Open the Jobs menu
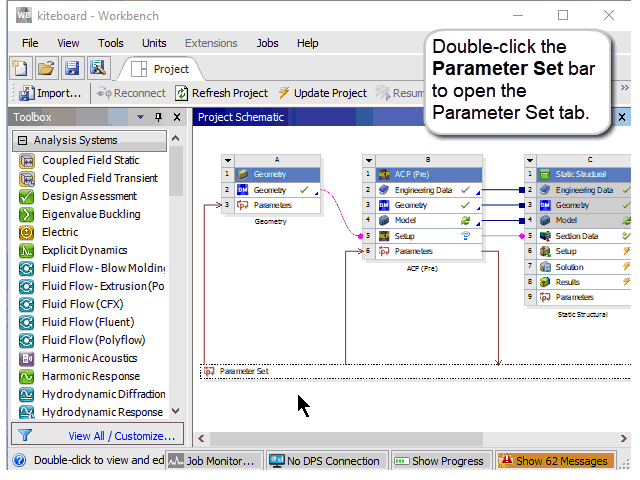Viewport: 640px width, 480px height. pos(267,43)
